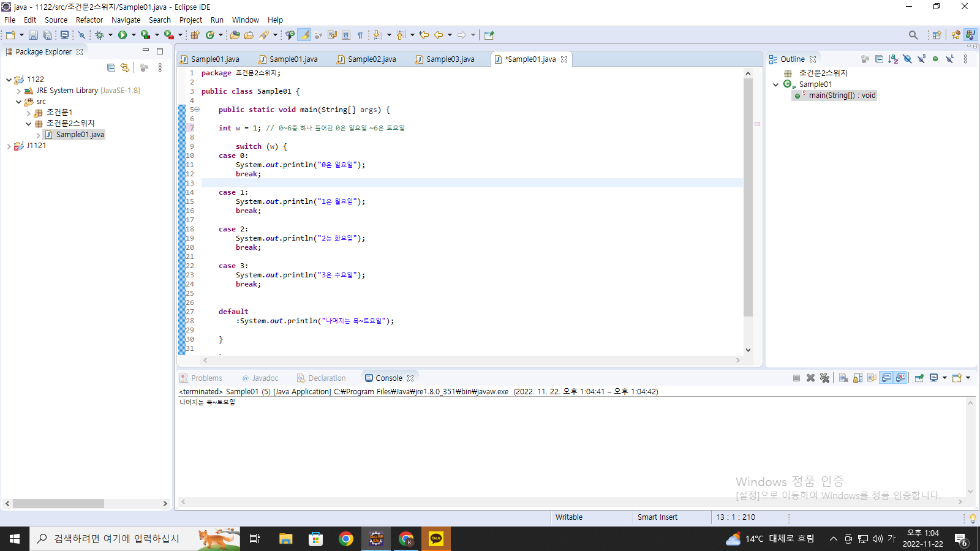980x551 pixels.
Task: Click Last Edit Location arrow icon
Action: pos(424,36)
